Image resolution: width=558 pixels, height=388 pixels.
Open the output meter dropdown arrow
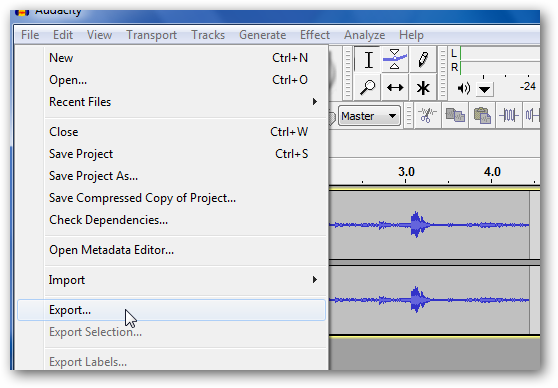(484, 89)
